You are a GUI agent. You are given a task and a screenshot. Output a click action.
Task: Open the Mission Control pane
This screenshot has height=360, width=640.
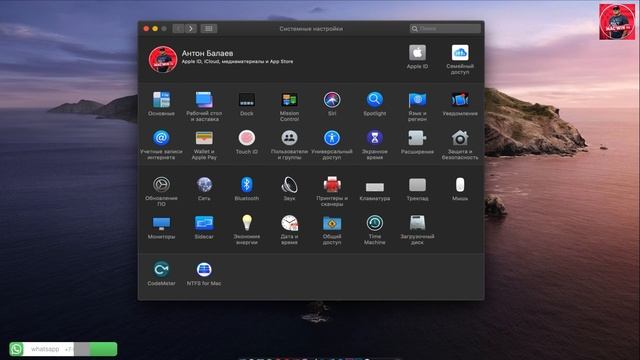point(289,100)
